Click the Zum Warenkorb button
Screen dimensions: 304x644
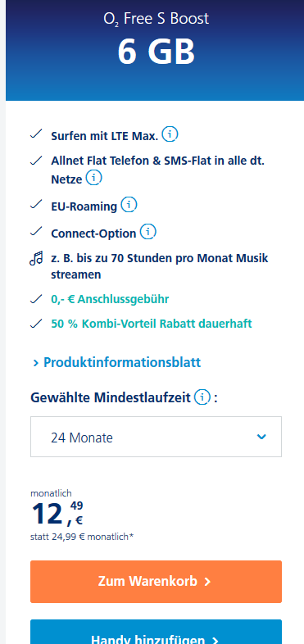coord(157,582)
